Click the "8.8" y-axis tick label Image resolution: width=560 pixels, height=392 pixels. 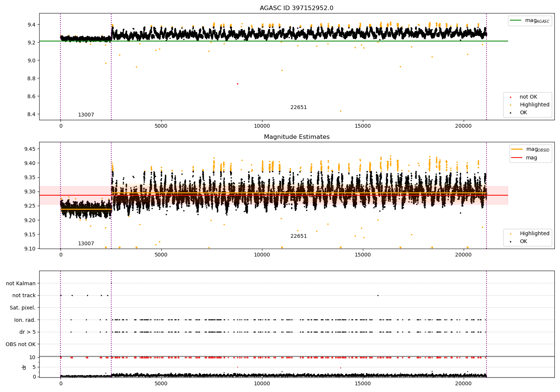31,79
